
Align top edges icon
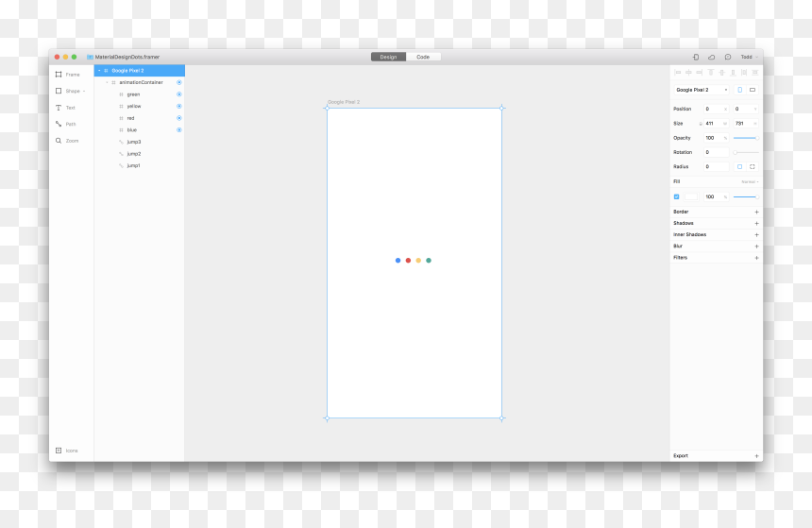click(711, 73)
